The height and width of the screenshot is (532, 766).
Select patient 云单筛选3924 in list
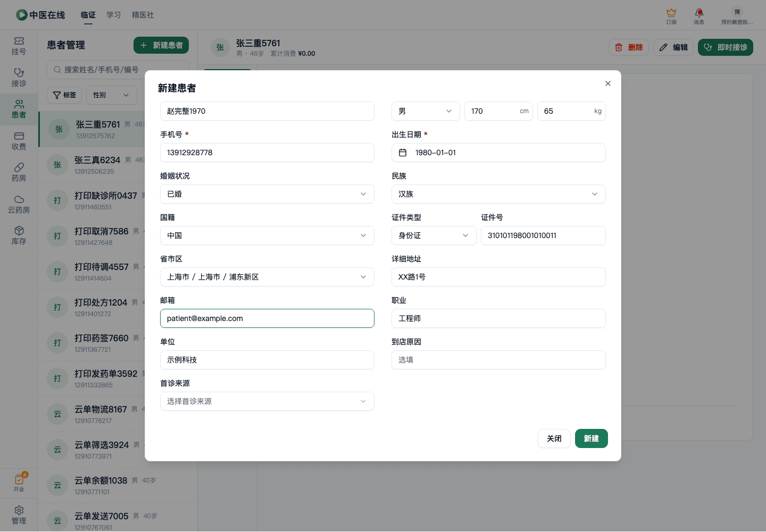click(x=91, y=450)
